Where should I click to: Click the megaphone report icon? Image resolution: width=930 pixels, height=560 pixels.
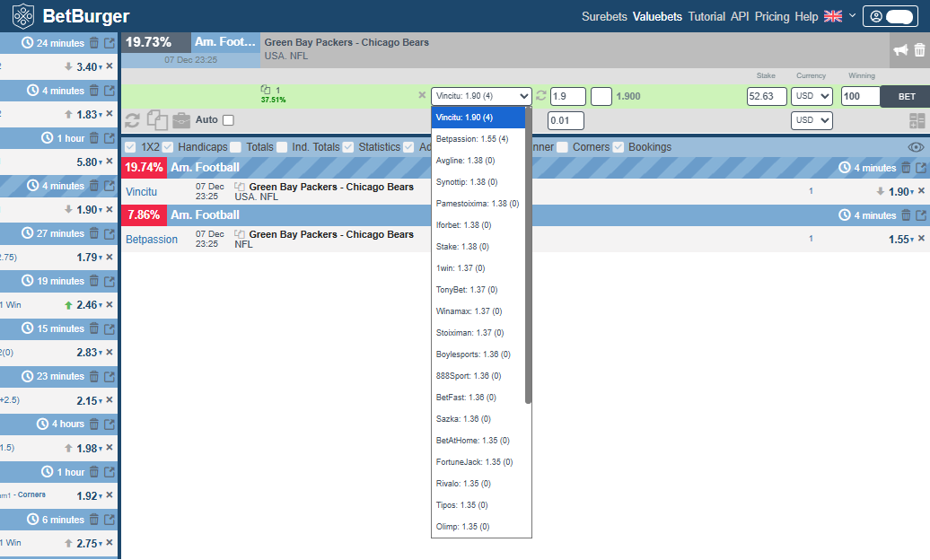click(901, 50)
